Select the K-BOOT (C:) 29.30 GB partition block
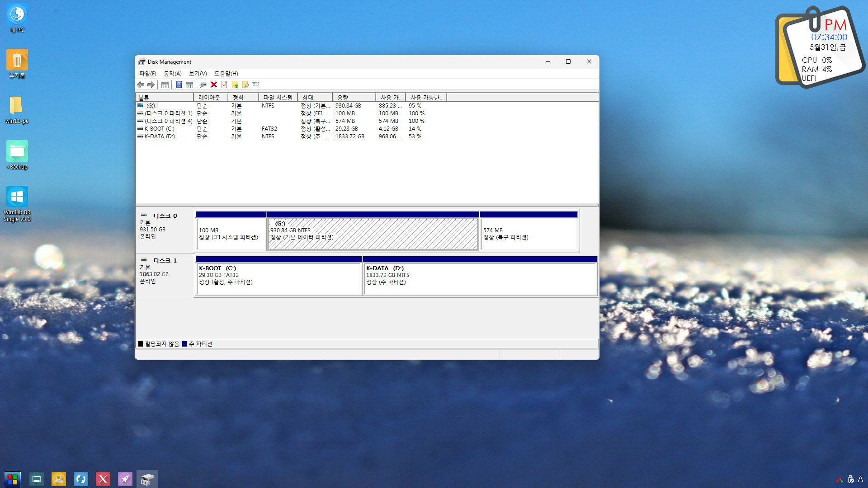 point(278,276)
